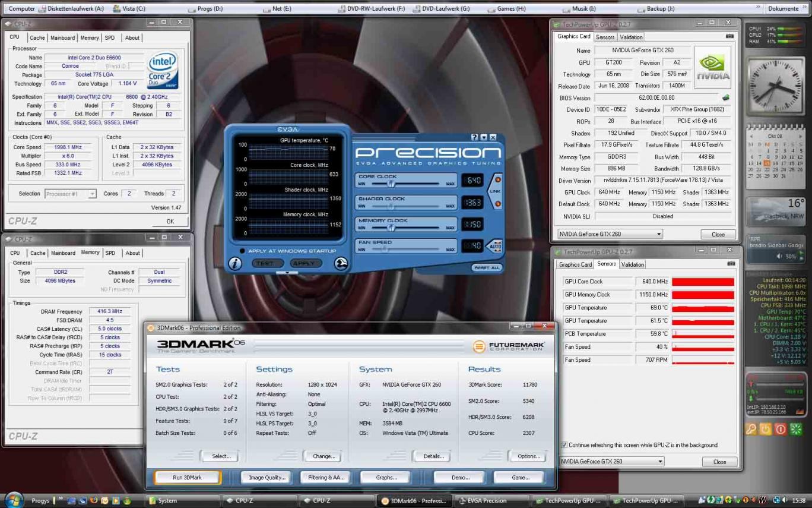
Task: Open GPU selector dropdown in lower GPU-Z
Action: tap(611, 461)
